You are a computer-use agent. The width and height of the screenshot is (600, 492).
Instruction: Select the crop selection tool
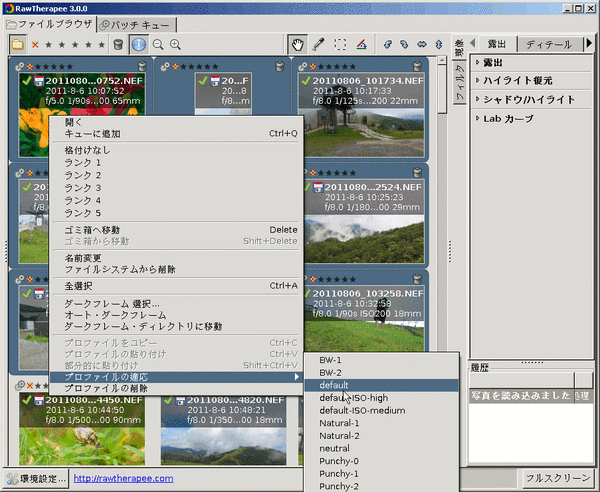(340, 45)
